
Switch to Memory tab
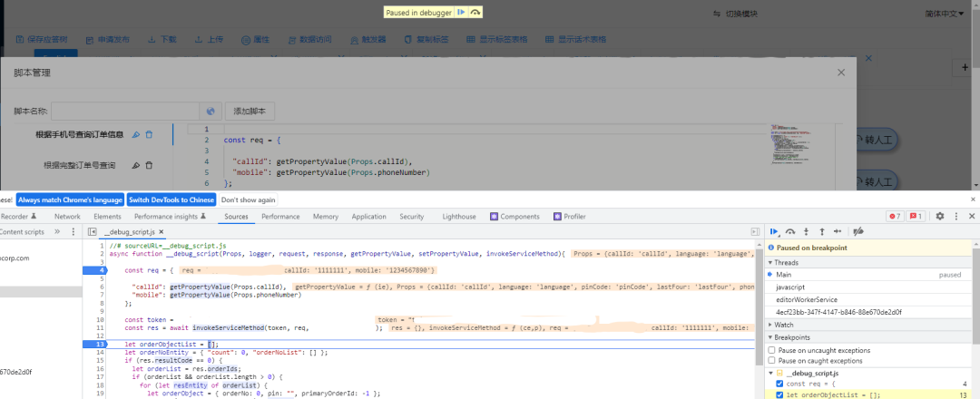click(x=326, y=217)
